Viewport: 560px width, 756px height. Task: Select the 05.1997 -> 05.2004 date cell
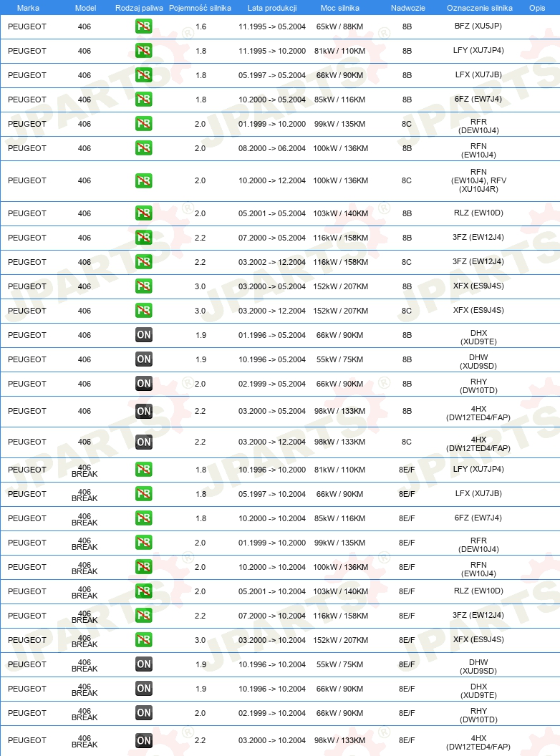click(x=272, y=75)
